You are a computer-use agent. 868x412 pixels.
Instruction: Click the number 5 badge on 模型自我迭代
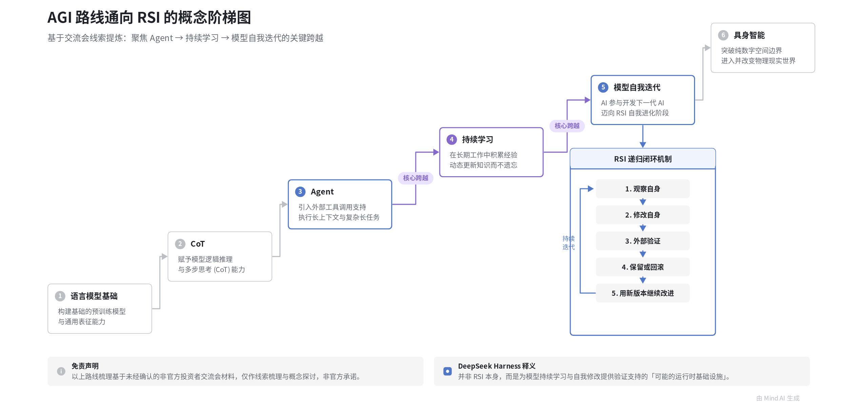point(603,87)
